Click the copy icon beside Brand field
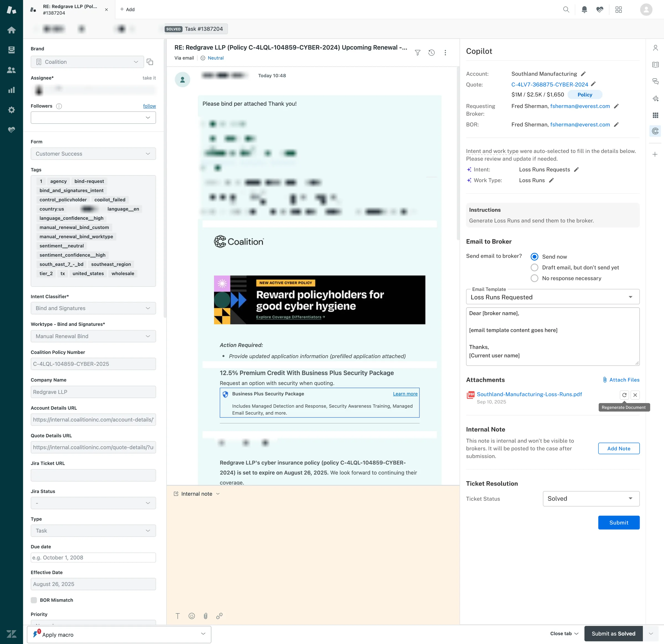The image size is (664, 644). click(x=150, y=62)
